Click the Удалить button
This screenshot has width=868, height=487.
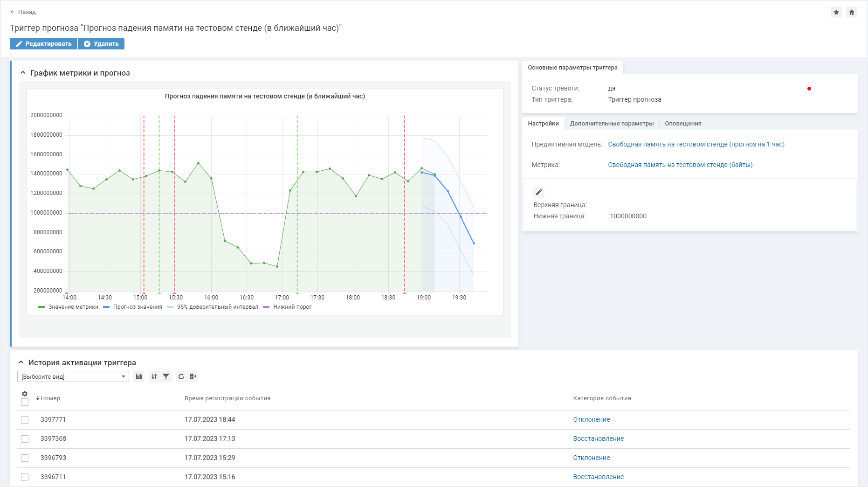[101, 44]
